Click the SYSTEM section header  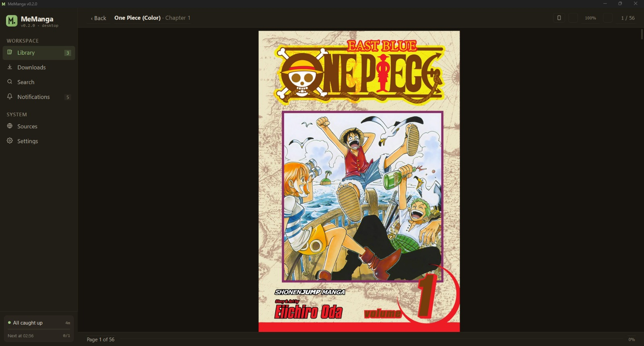point(17,115)
